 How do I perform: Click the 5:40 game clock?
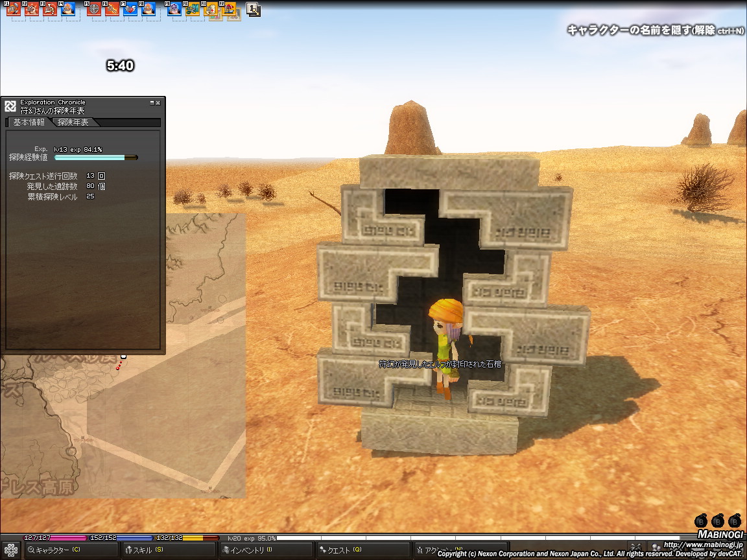click(120, 65)
